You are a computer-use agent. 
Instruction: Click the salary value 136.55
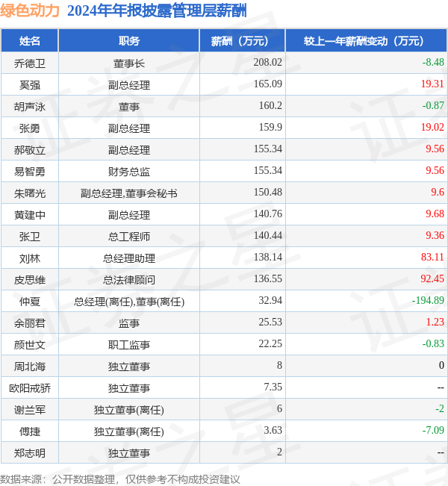coord(268,279)
